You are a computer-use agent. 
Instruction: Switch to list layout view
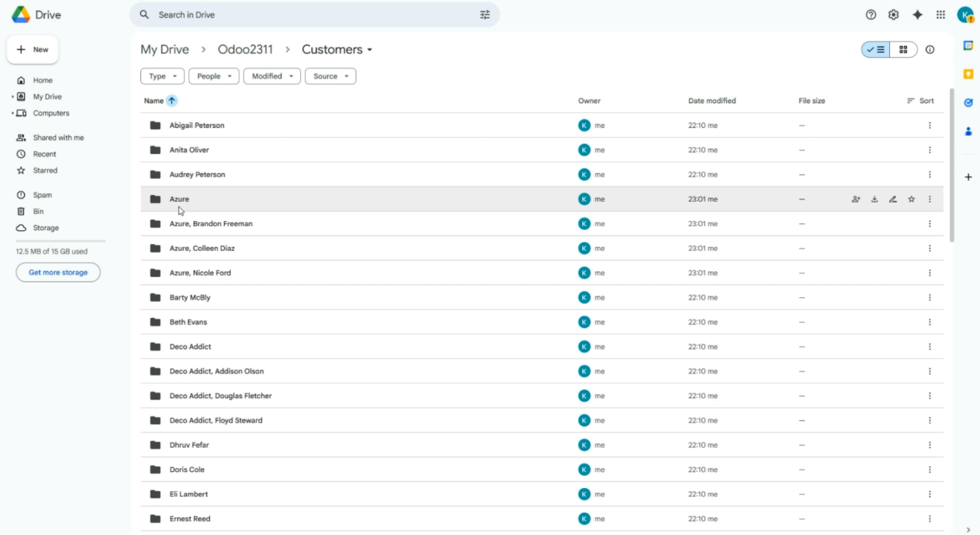(875, 50)
